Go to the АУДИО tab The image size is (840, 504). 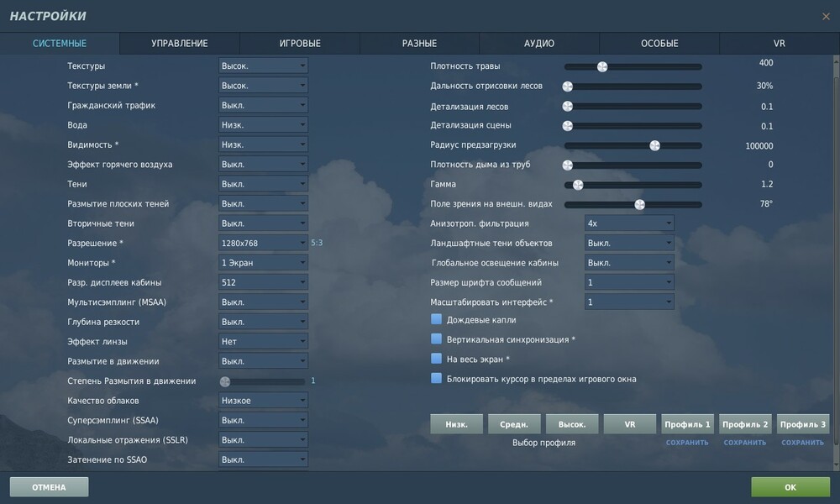pos(539,44)
